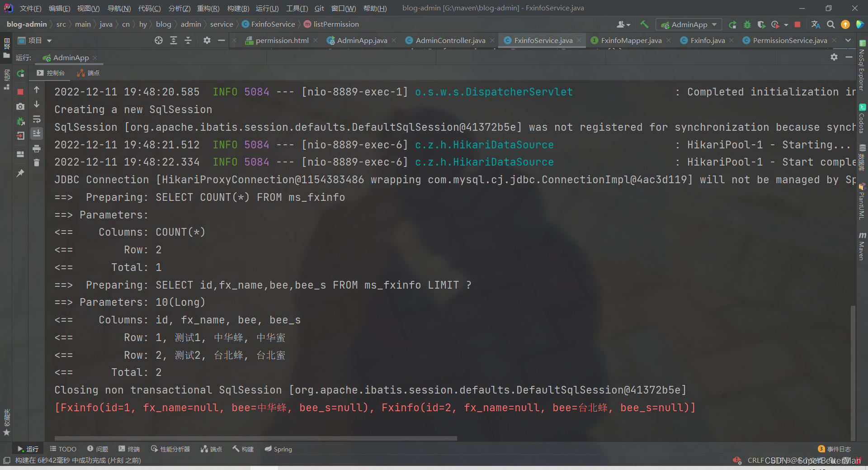
Task: Switch to the AdminController.java tab
Action: coord(450,41)
